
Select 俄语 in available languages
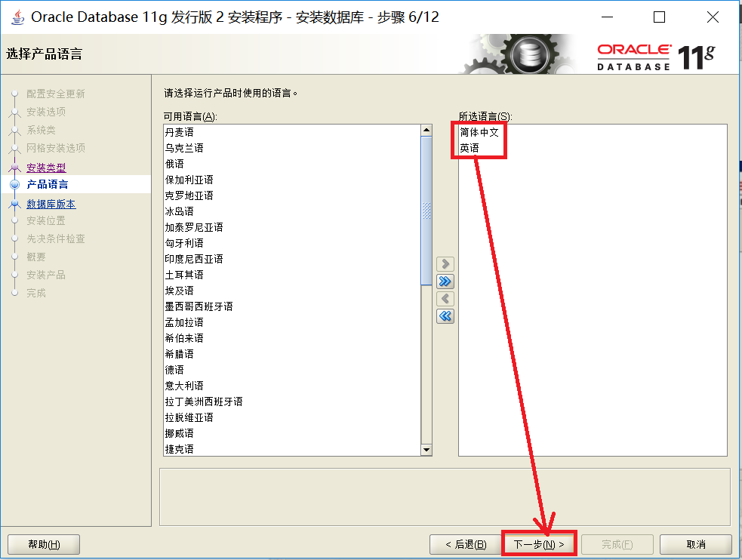(x=292, y=164)
